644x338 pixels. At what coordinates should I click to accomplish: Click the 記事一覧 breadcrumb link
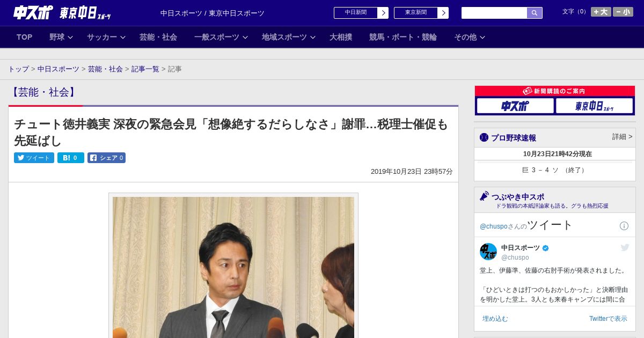pos(145,69)
